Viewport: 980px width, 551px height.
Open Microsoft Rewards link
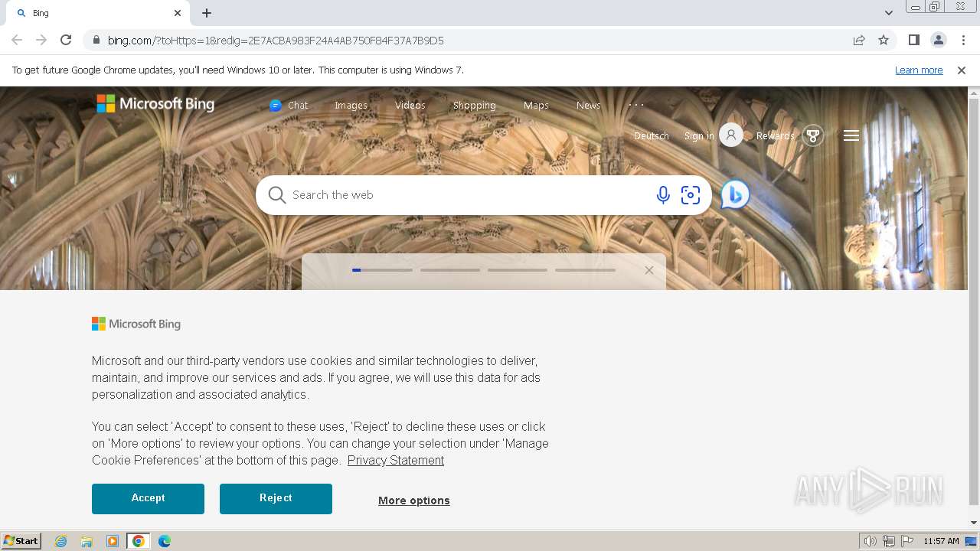point(775,136)
